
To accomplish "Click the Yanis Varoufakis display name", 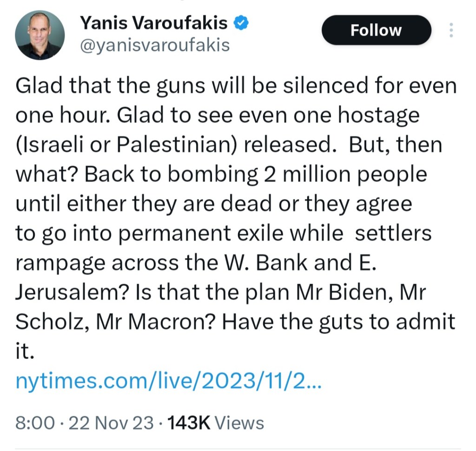I will pos(154,22).
